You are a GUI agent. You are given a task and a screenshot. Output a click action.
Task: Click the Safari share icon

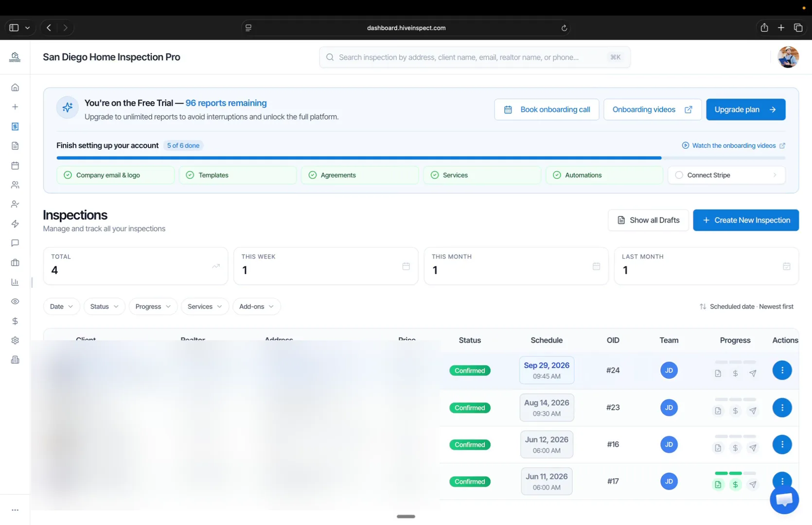(x=764, y=28)
